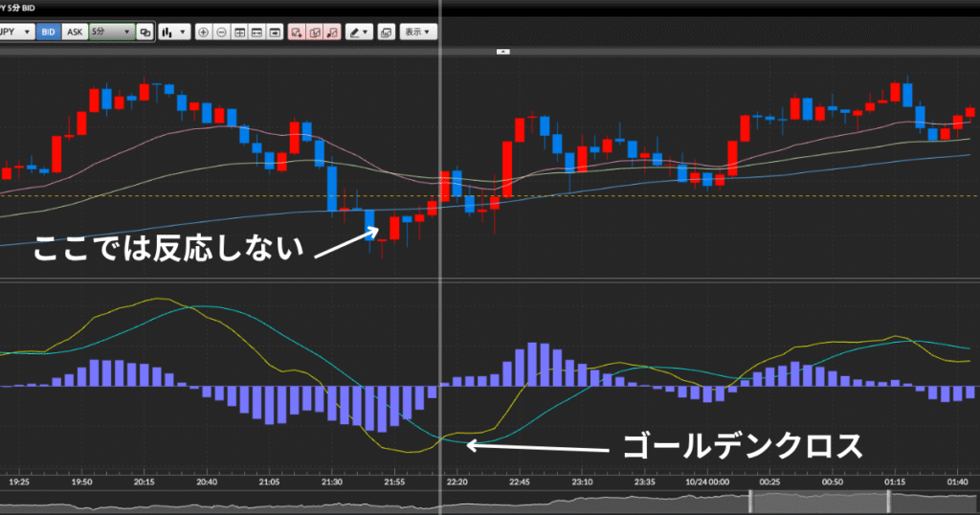Screen dimensions: 980x515
Task: Click the left handle of range slider
Action: point(750,502)
